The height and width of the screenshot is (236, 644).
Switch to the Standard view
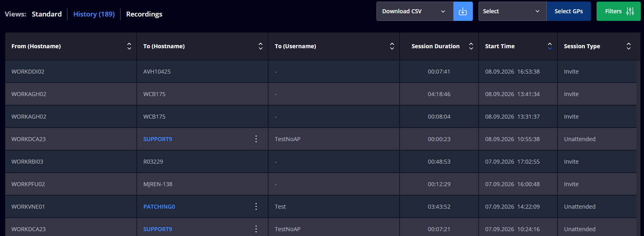pyautogui.click(x=47, y=14)
